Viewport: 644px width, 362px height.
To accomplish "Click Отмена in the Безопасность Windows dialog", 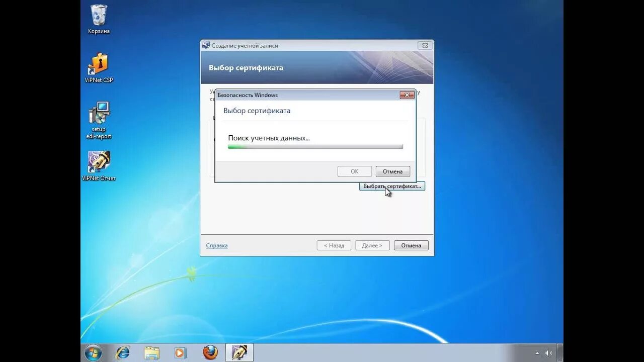I will 392,171.
